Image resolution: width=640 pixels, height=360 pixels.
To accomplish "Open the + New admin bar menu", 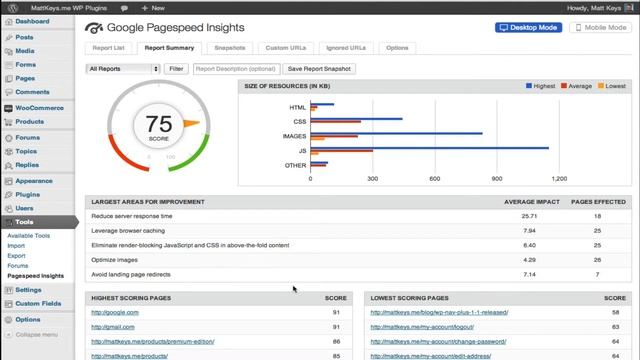I will coord(153,8).
